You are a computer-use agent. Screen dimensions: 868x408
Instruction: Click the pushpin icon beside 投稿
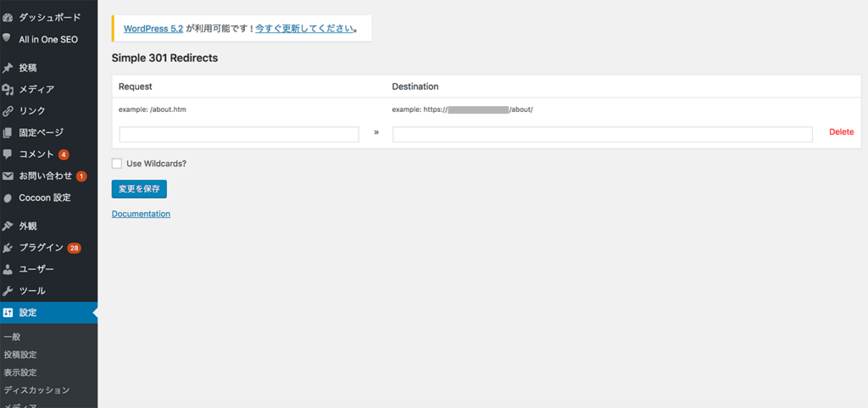click(7, 69)
